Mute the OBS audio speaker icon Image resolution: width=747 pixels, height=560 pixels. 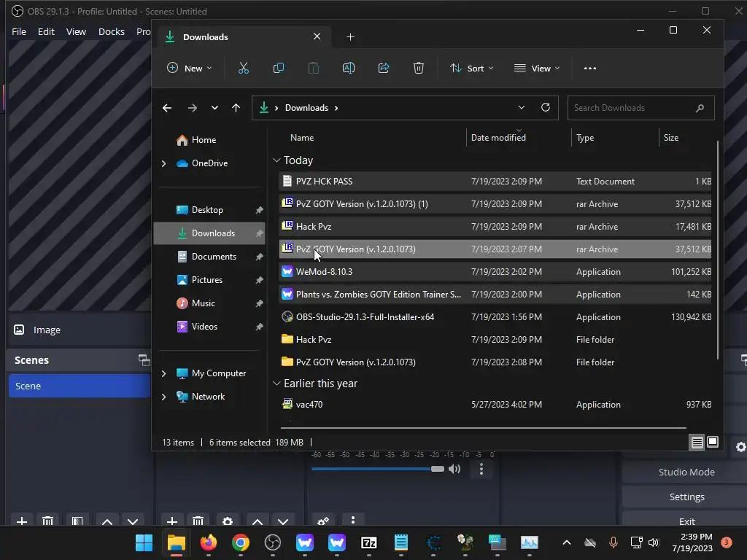(455, 469)
